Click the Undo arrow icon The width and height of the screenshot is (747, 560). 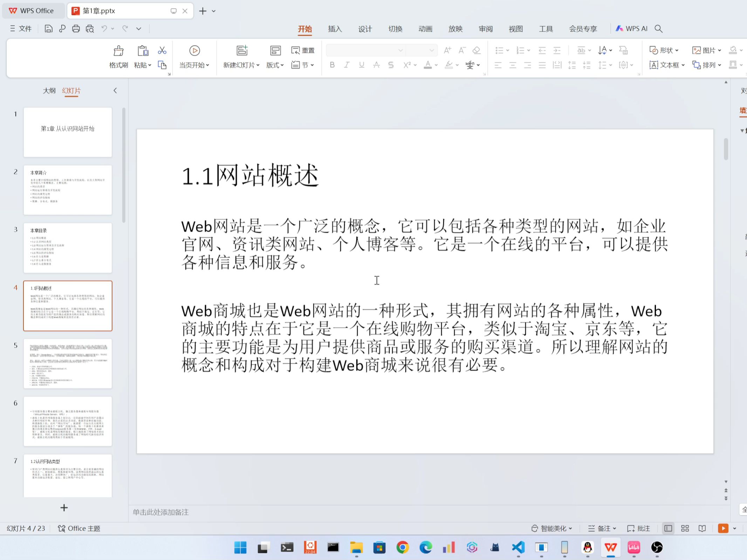[104, 29]
